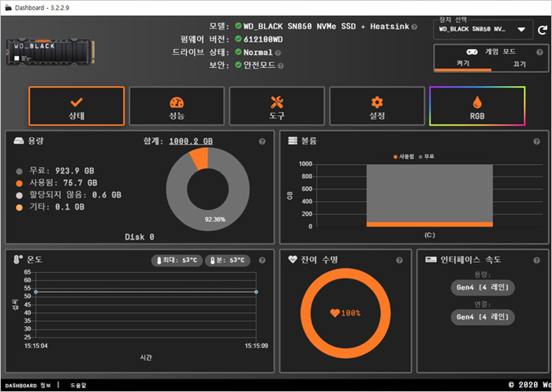The image size is (552, 392).
Task: Click the Gen4 4-lane badge under 용량
Action: [x=483, y=287]
